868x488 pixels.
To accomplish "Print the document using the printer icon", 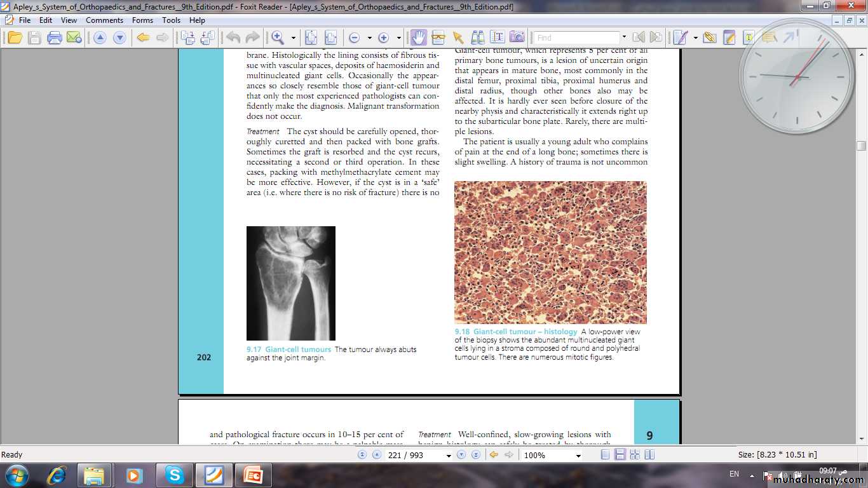I will click(55, 37).
